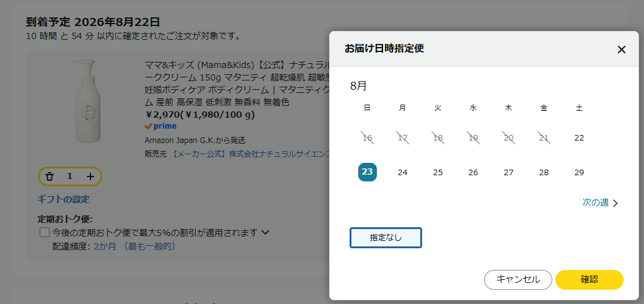Viewport: 644px width, 304px height.
Task: Enable the 定期おトク便 5% discount checkbox
Action: 45,233
